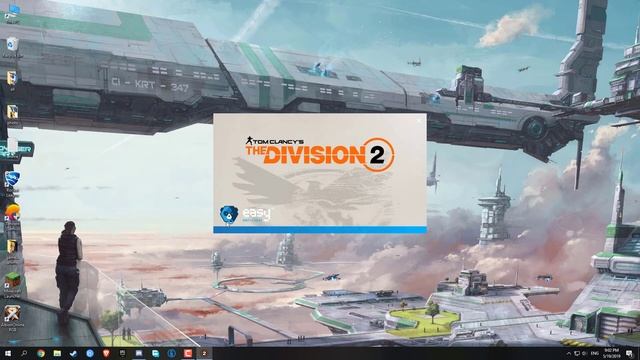Viewport: 640px width, 360px height.
Task: Show hidden system tray icons
Action: click(x=569, y=353)
